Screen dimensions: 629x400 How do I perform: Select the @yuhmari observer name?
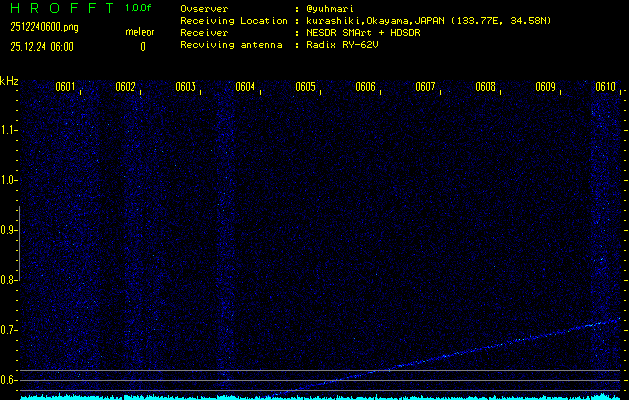tap(329, 8)
